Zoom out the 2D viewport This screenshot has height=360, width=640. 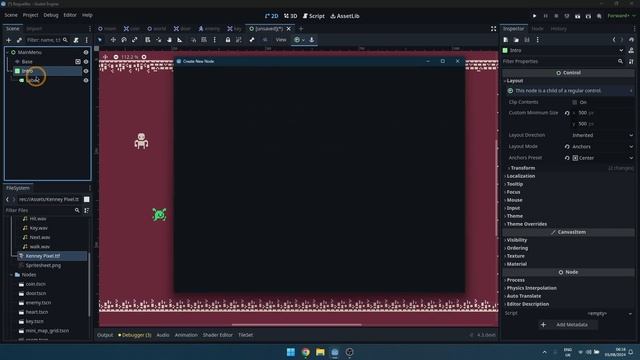coord(116,57)
